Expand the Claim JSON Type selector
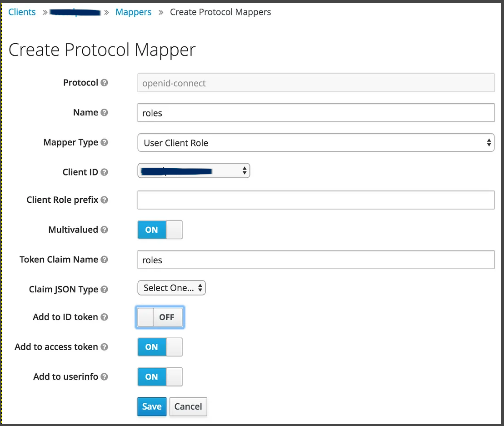This screenshot has height=426, width=504. click(171, 288)
